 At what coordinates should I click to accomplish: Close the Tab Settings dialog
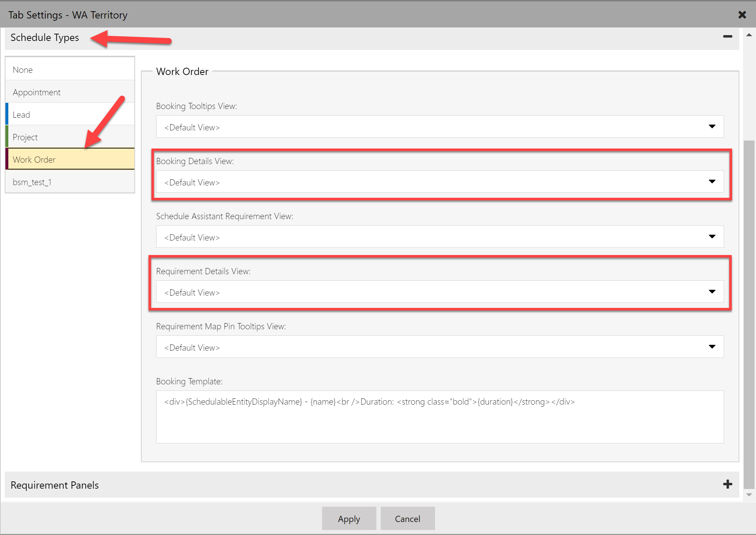click(x=742, y=14)
